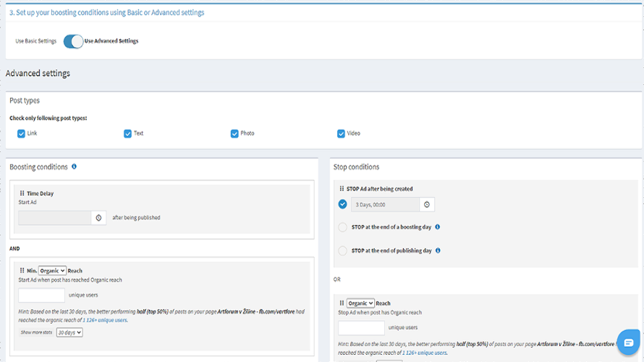Click clock icon in Time Delay field

[x=99, y=217]
